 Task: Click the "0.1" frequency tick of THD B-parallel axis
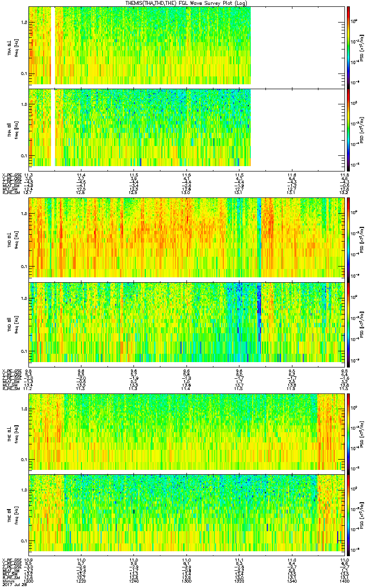[24, 351]
